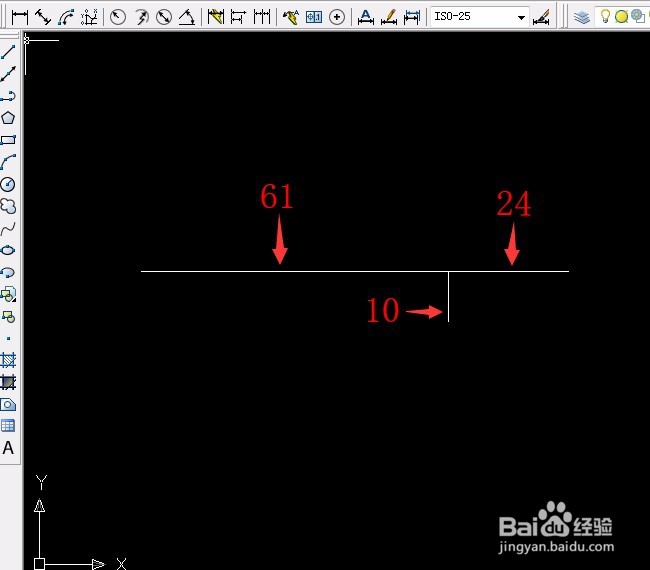Select the Diameter dimension tool
Viewport: 650px width, 570px height.
pos(164,17)
